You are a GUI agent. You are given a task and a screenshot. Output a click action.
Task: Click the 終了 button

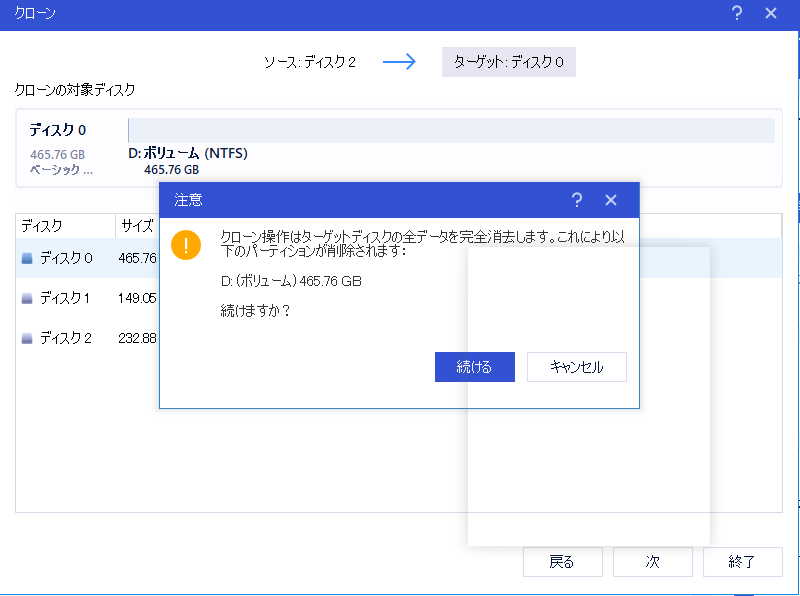[742, 562]
